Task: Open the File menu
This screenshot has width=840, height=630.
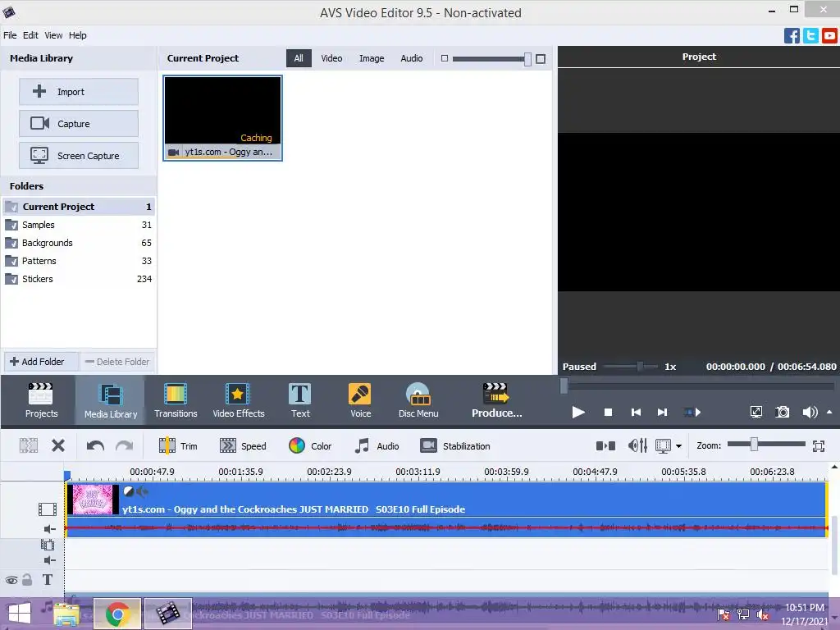Action: click(10, 35)
